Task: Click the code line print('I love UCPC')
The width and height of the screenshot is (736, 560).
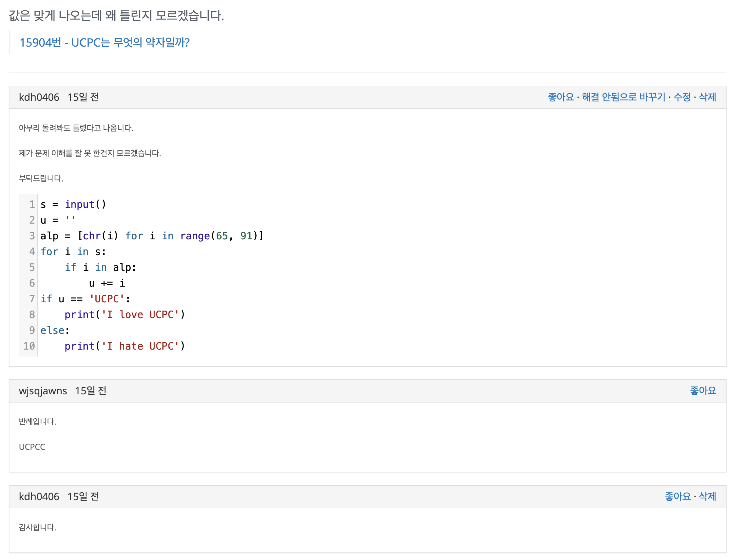Action: pyautogui.click(x=125, y=315)
